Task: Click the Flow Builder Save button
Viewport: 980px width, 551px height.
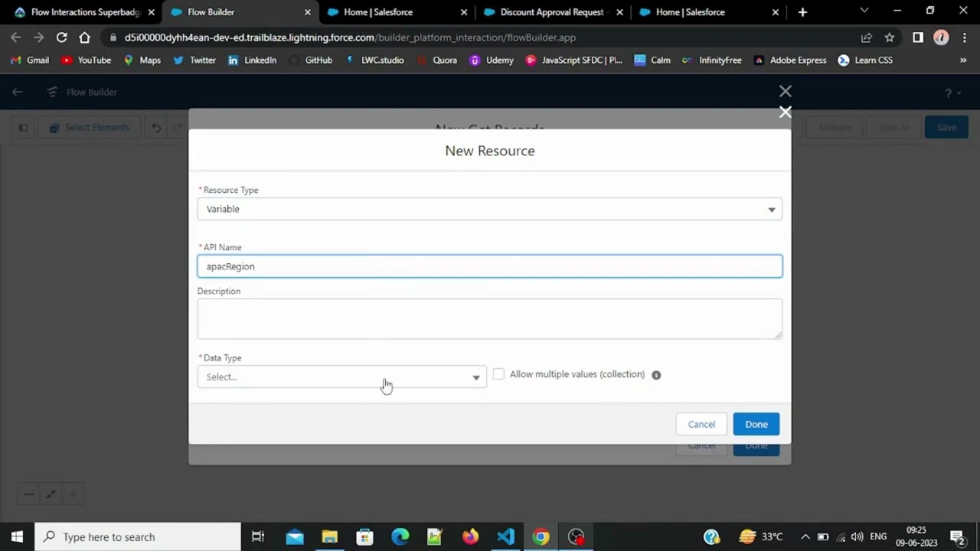Action: click(946, 127)
